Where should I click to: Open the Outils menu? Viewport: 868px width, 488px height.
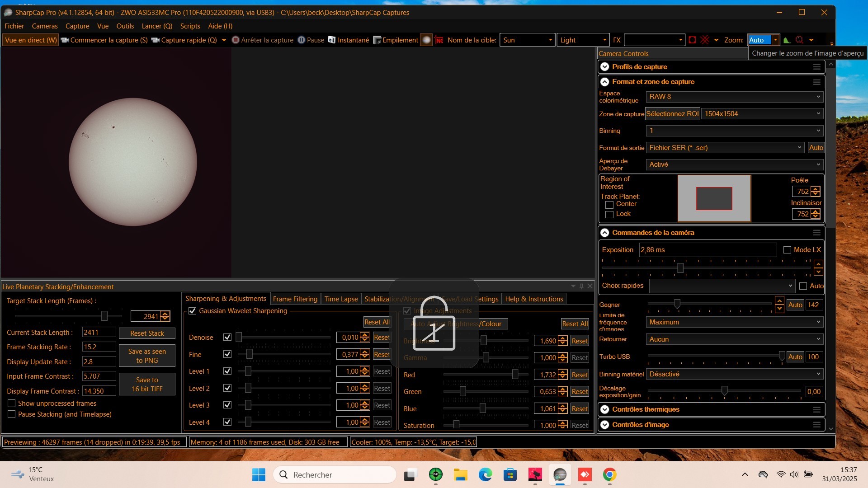click(x=125, y=26)
